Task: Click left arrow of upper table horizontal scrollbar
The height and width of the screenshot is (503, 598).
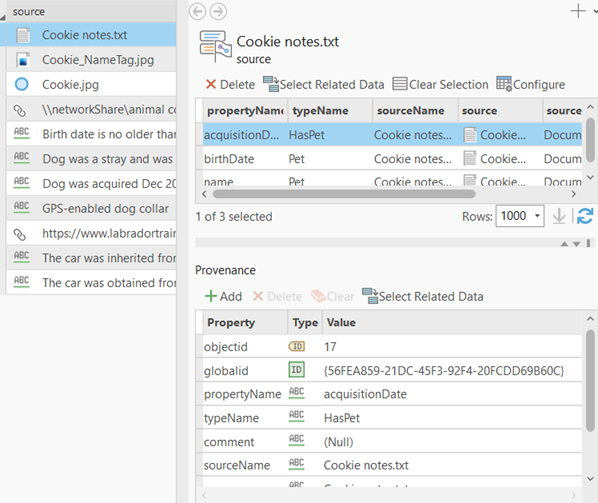Action: [x=204, y=194]
